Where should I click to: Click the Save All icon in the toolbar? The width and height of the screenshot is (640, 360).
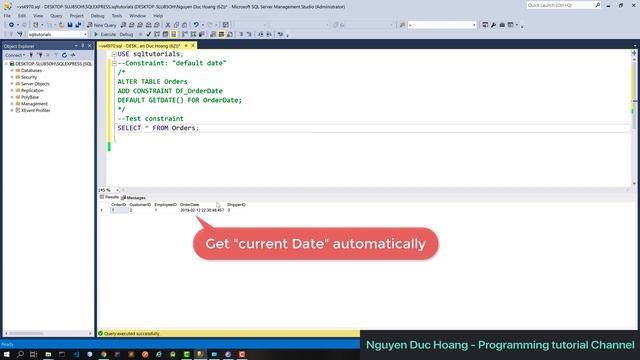coord(78,25)
